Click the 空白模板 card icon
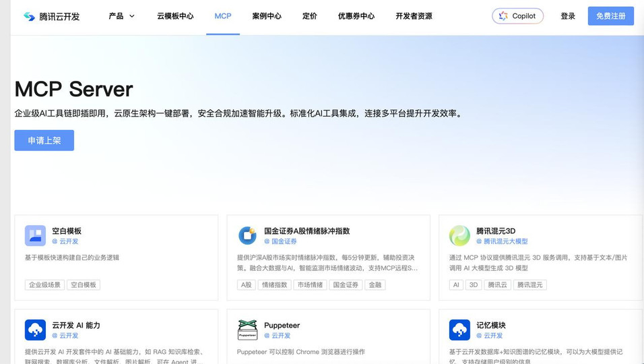644x364 pixels. click(35, 235)
